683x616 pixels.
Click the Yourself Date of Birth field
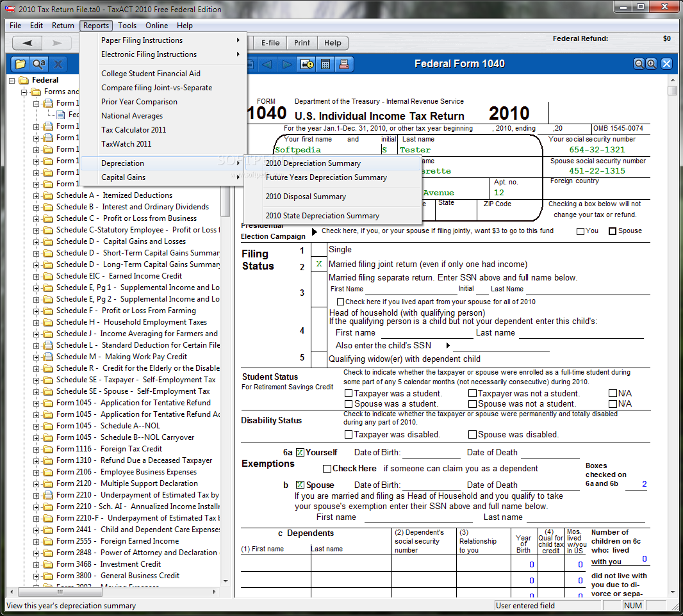tap(431, 453)
